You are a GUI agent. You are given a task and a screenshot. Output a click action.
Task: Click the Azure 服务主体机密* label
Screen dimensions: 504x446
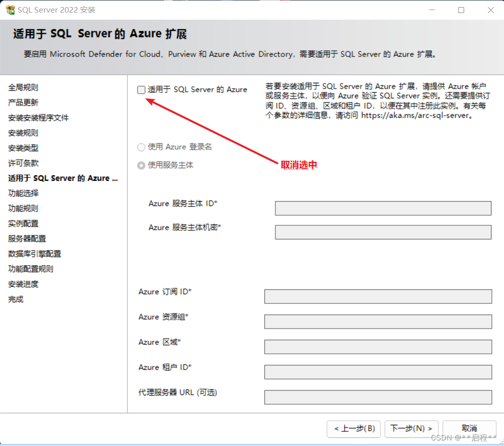pos(185,227)
